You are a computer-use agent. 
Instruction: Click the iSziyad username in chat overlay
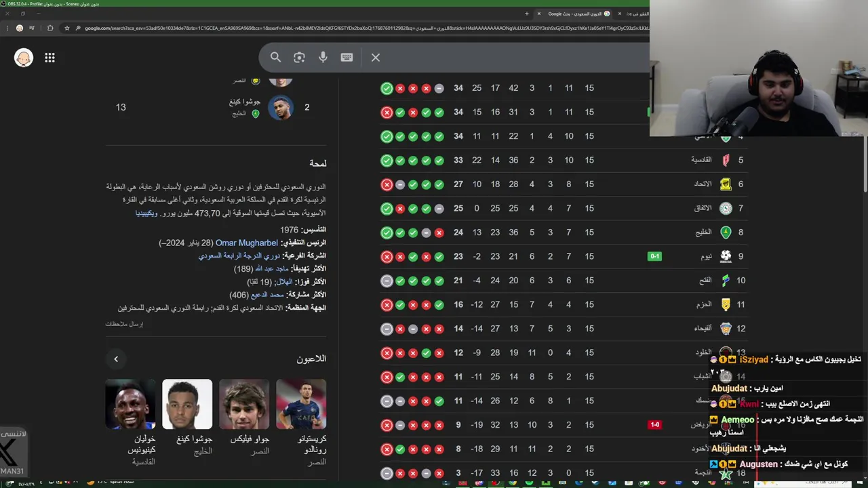(753, 360)
